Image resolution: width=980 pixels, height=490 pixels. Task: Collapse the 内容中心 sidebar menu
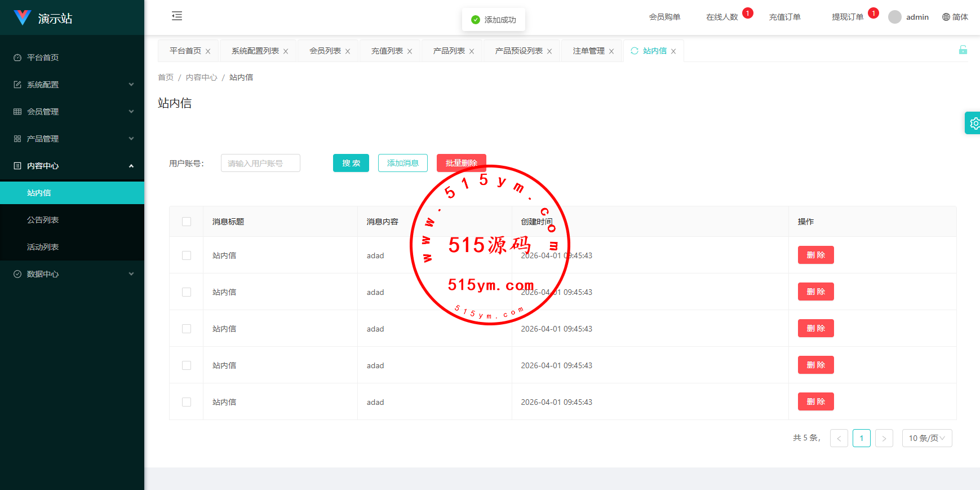point(72,166)
